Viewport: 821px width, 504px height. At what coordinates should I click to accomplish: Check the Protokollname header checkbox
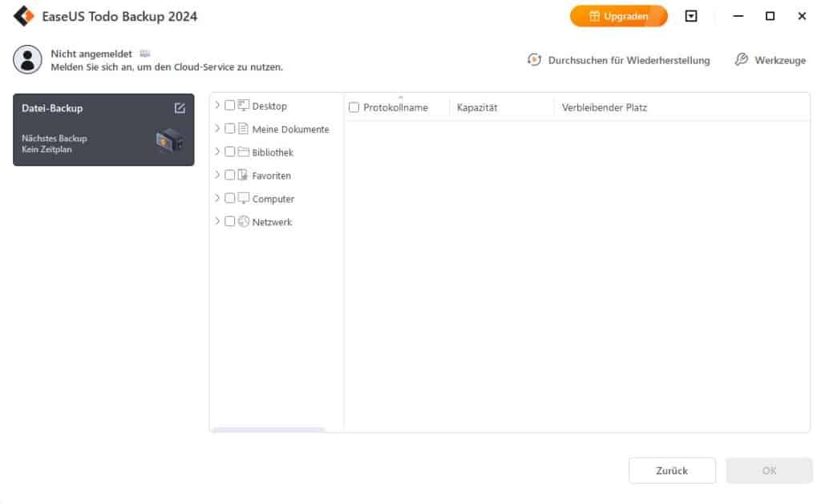(353, 106)
